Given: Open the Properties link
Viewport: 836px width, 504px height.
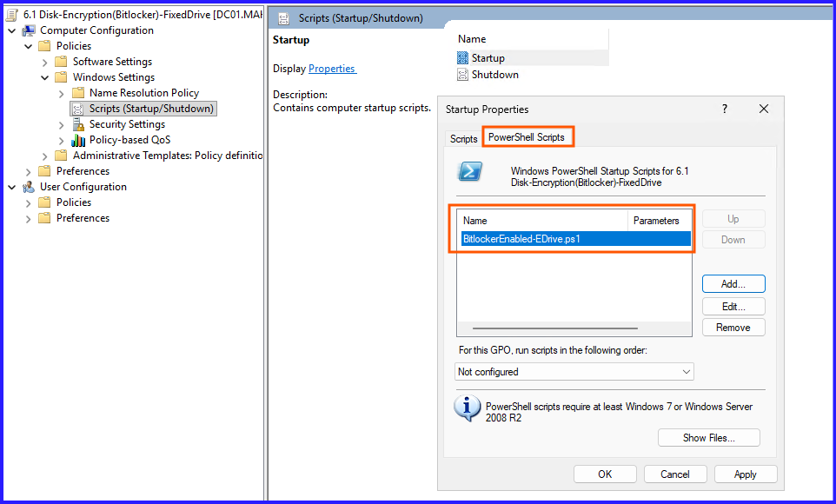Looking at the screenshot, I should coord(332,69).
